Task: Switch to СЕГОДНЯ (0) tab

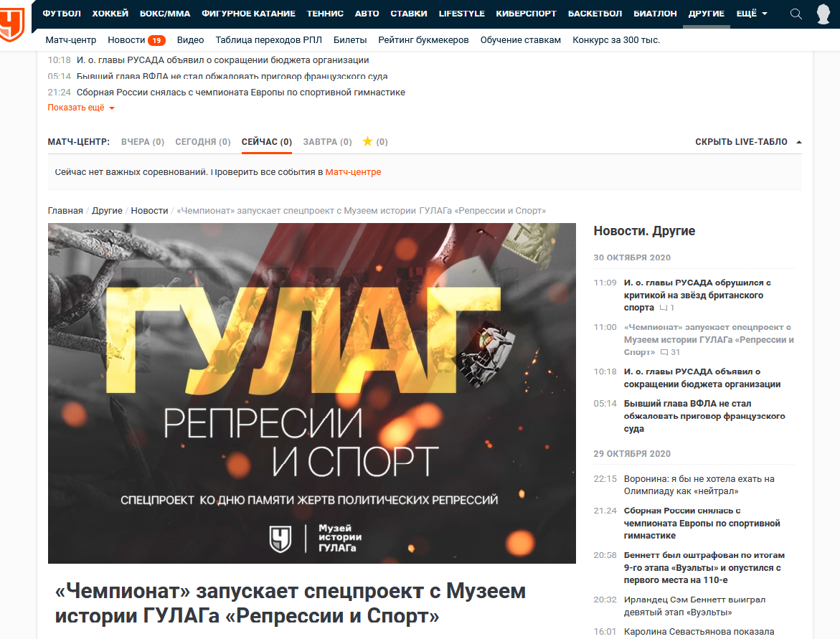Action: [203, 142]
